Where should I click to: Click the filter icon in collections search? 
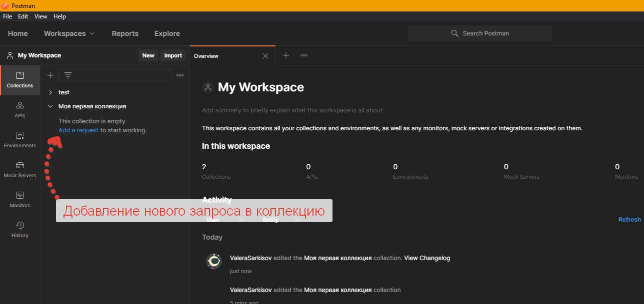68,75
